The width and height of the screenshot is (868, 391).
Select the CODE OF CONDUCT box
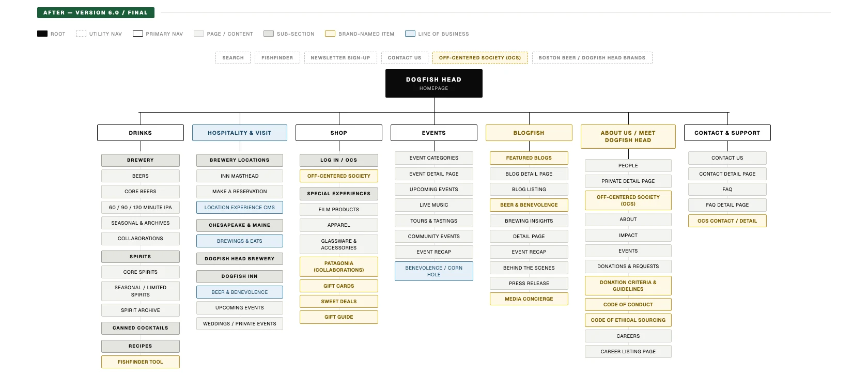(x=628, y=305)
